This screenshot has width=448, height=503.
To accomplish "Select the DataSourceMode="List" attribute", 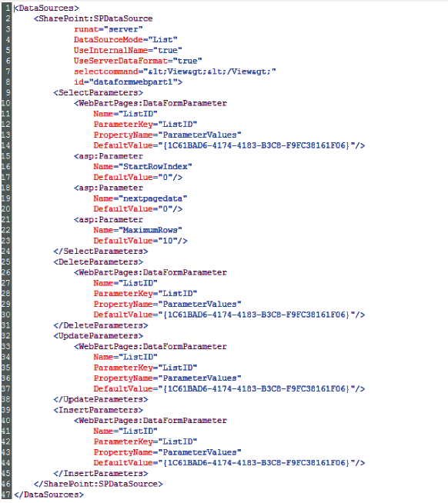I will point(125,40).
